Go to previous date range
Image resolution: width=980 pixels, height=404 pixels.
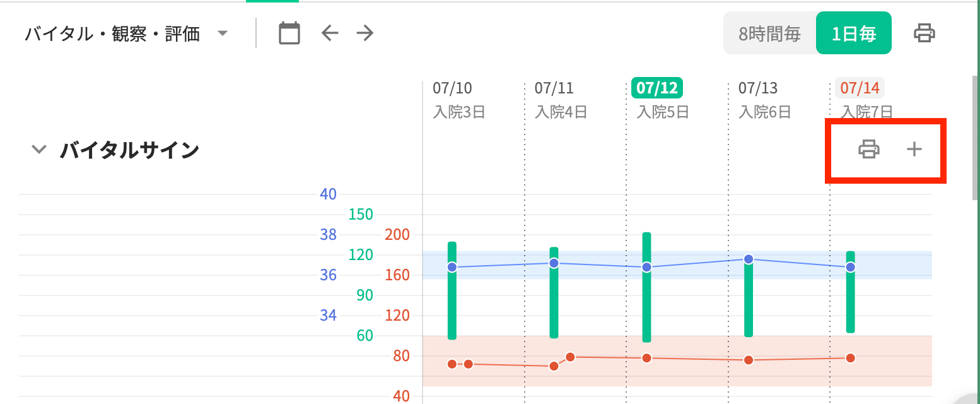pos(330,33)
